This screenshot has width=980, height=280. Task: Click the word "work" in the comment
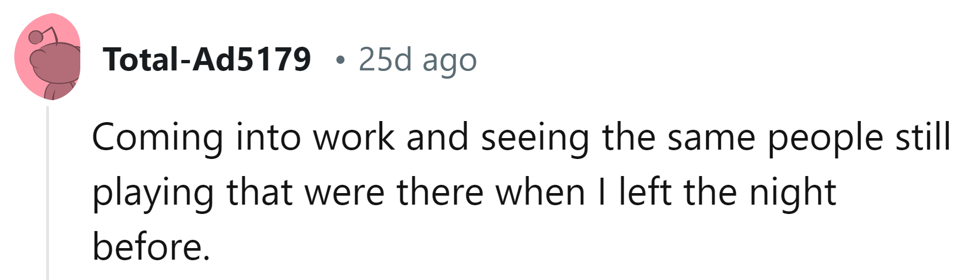coord(354,138)
